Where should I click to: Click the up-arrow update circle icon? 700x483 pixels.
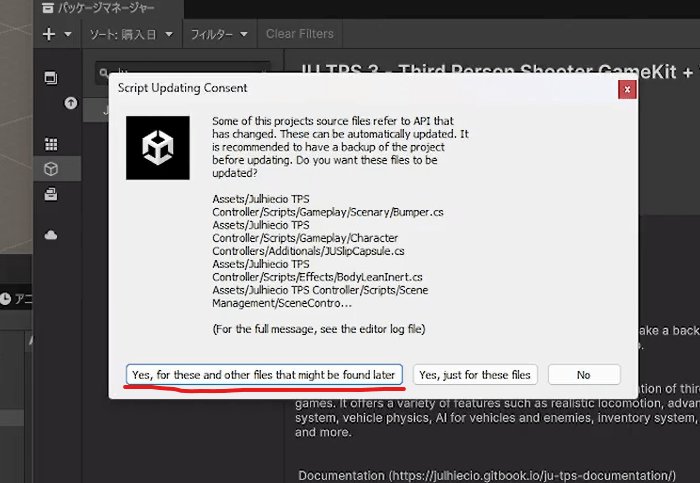pyautogui.click(x=71, y=103)
